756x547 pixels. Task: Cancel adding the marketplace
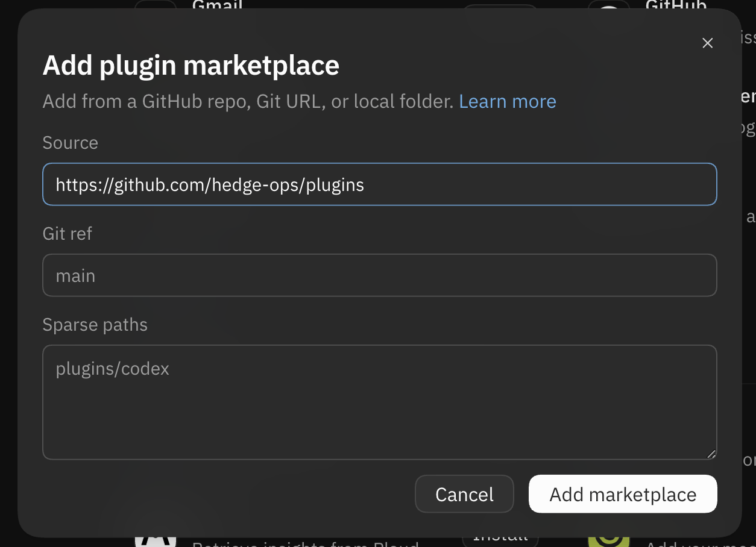pos(464,494)
